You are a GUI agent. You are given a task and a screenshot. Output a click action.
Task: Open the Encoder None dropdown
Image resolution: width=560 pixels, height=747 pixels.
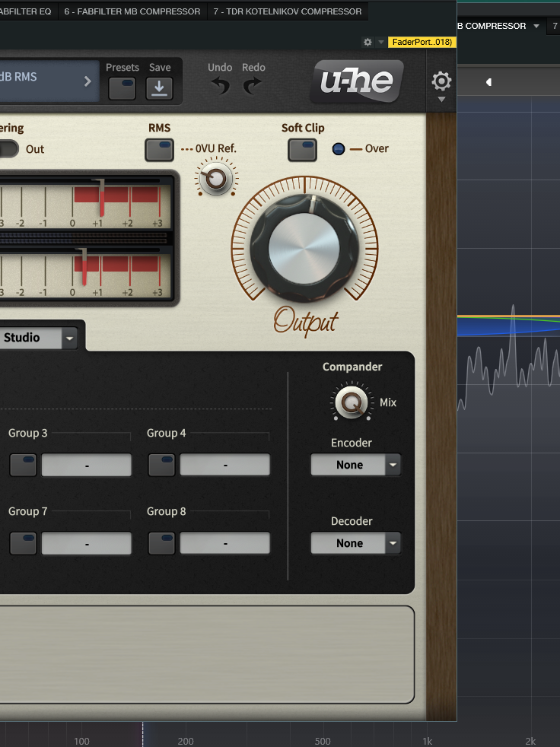click(355, 465)
